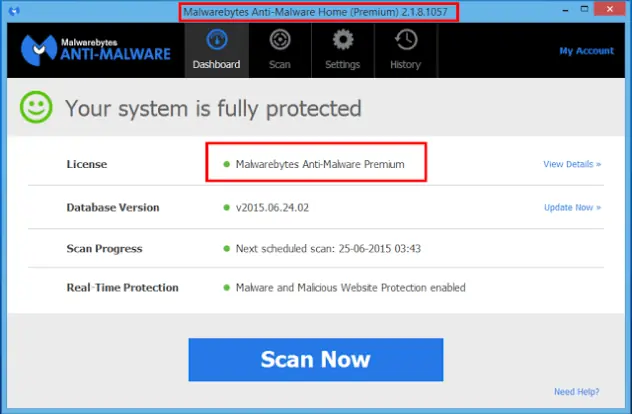This screenshot has height=414, width=632.
Task: Click green dot beside Real-Time Protection status
Action: [x=227, y=287]
